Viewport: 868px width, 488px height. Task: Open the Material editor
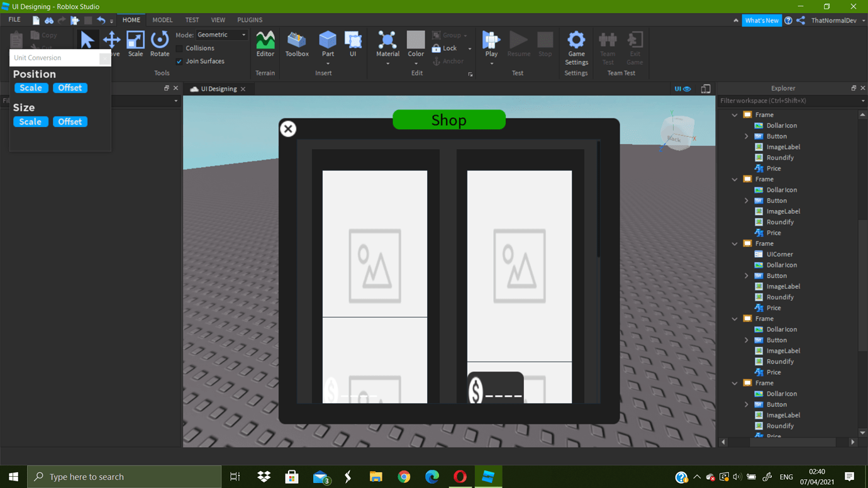[387, 44]
